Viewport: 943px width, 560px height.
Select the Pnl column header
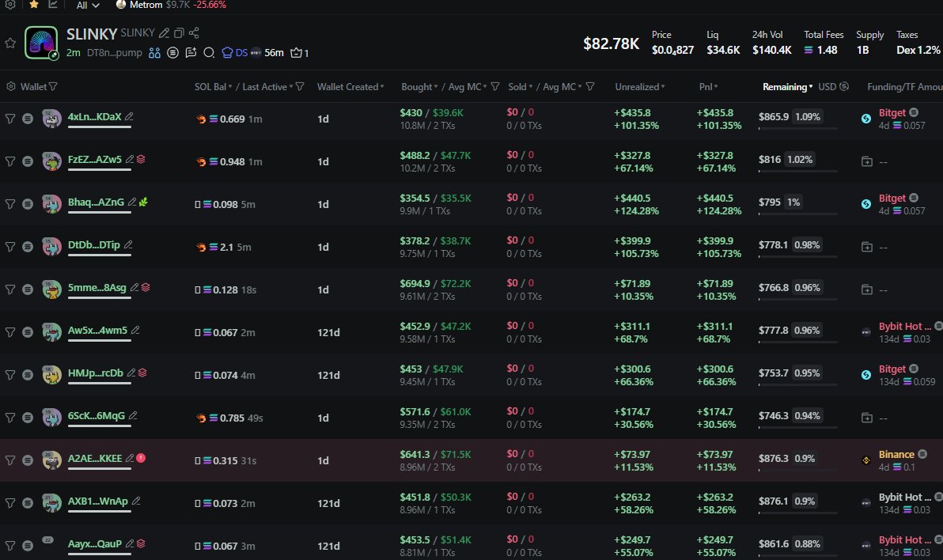706,86
